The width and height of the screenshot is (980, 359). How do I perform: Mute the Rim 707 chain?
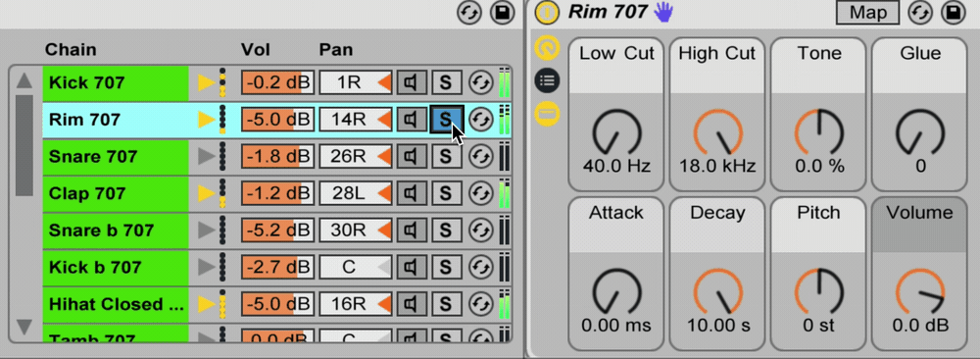pos(412,120)
